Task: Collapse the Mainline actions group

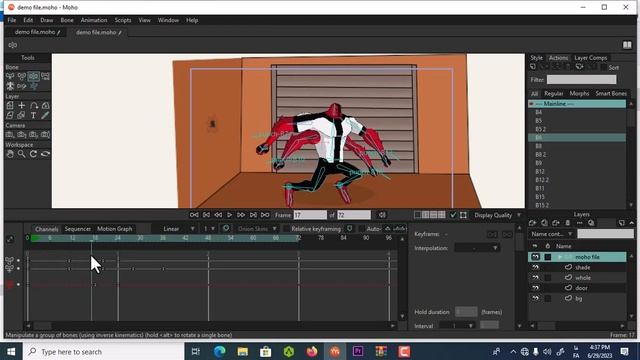Action: coord(531,104)
